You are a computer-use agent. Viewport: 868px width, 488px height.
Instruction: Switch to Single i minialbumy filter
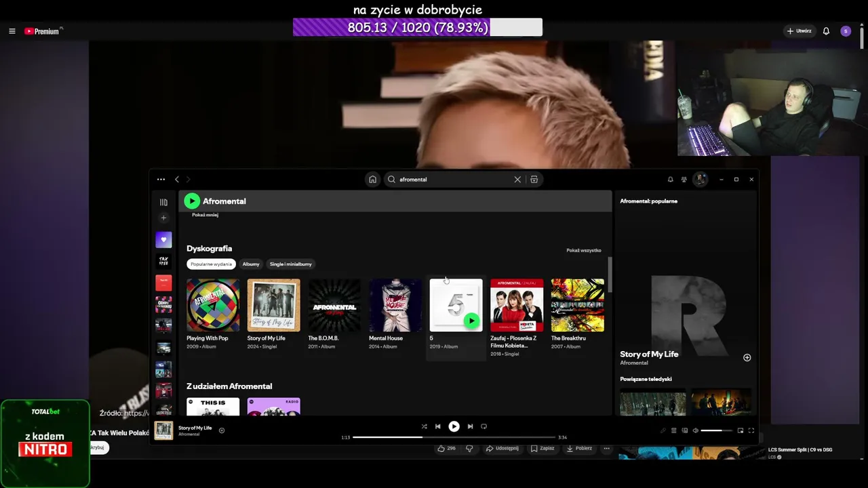tap(291, 264)
